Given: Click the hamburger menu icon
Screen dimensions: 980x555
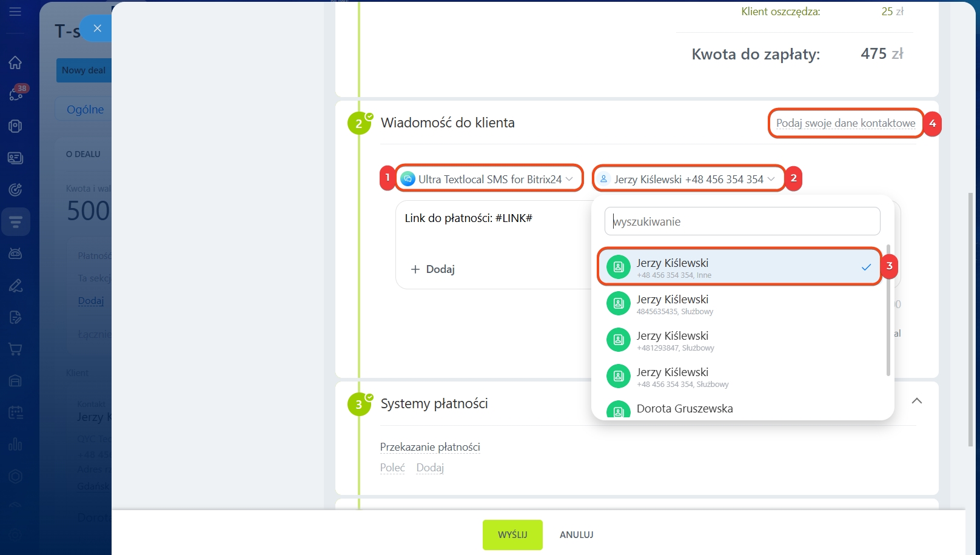Looking at the screenshot, I should point(15,12).
